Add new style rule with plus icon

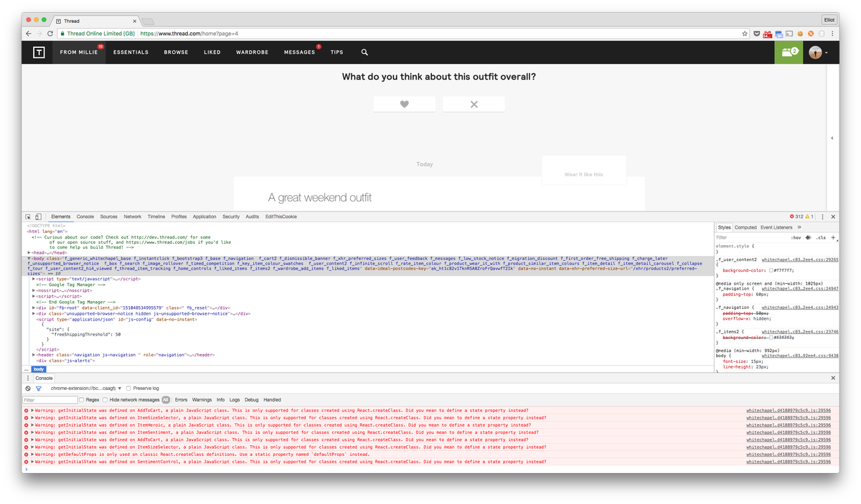(x=833, y=237)
